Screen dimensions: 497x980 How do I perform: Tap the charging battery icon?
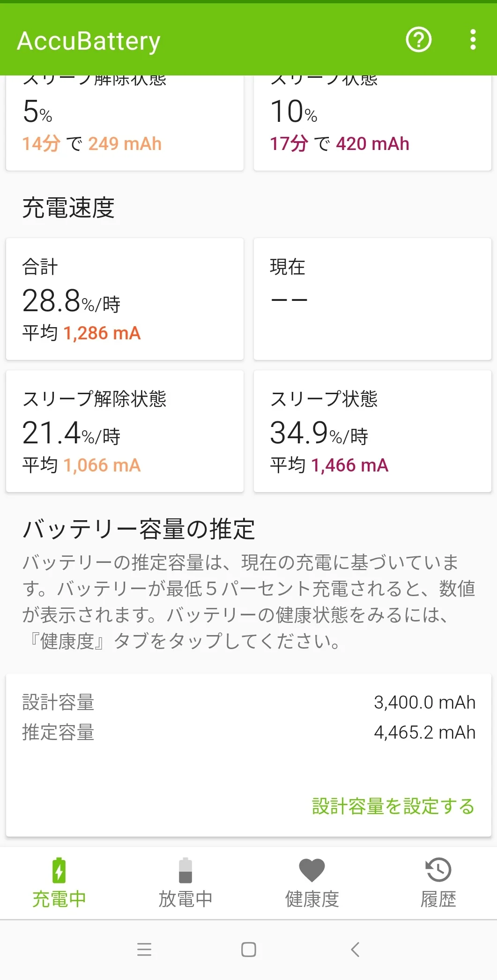tap(59, 870)
